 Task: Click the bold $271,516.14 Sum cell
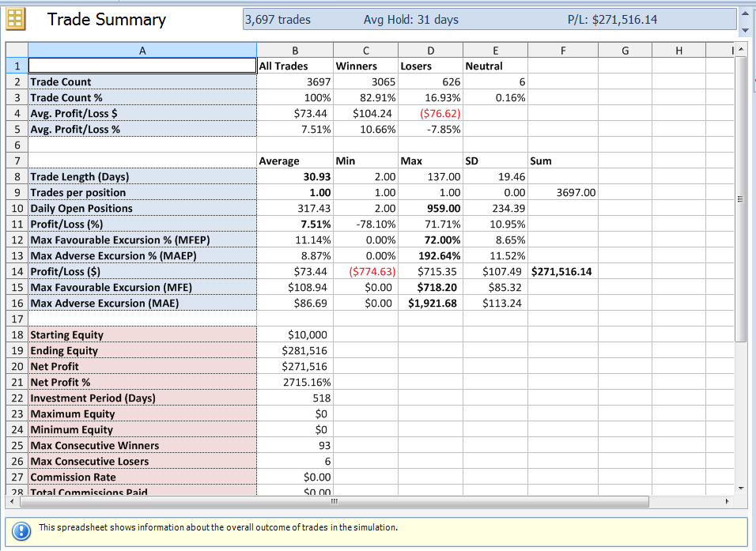click(x=563, y=272)
